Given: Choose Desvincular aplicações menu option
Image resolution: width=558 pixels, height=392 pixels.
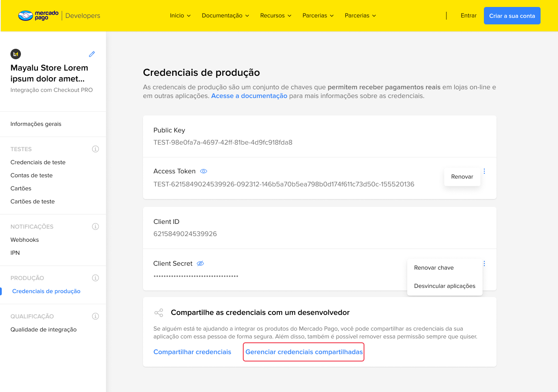Looking at the screenshot, I should [445, 286].
